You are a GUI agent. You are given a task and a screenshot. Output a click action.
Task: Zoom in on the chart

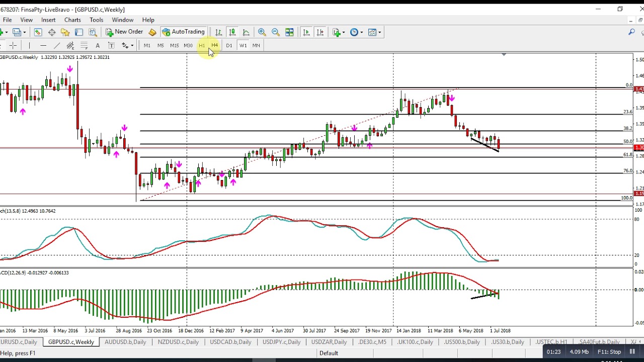pyautogui.click(x=262, y=32)
